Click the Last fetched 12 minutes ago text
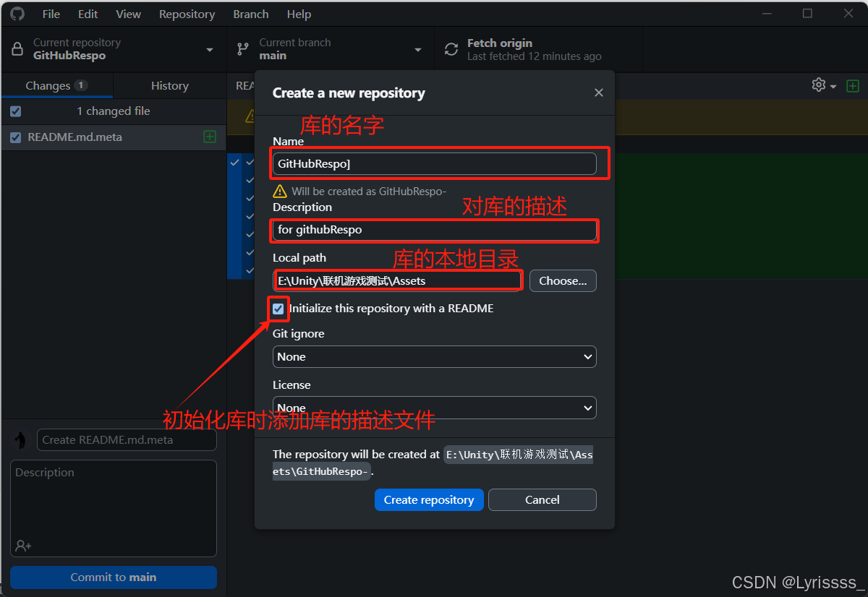 (x=535, y=56)
